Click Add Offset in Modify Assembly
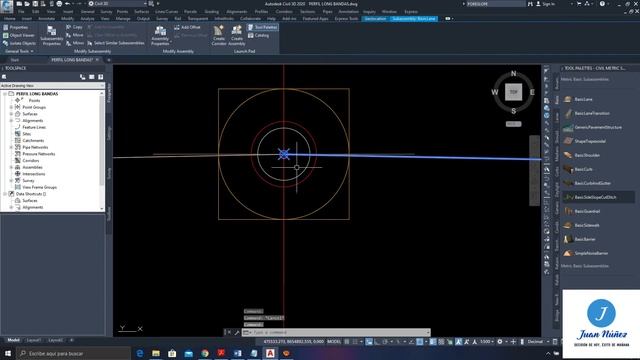The width and height of the screenshot is (640, 360). click(x=187, y=27)
